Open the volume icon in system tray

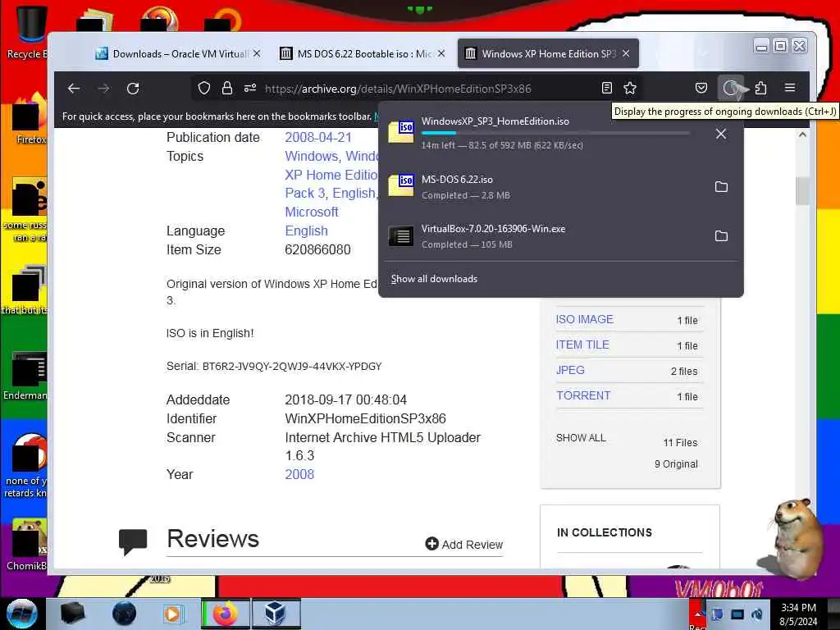(x=757, y=614)
